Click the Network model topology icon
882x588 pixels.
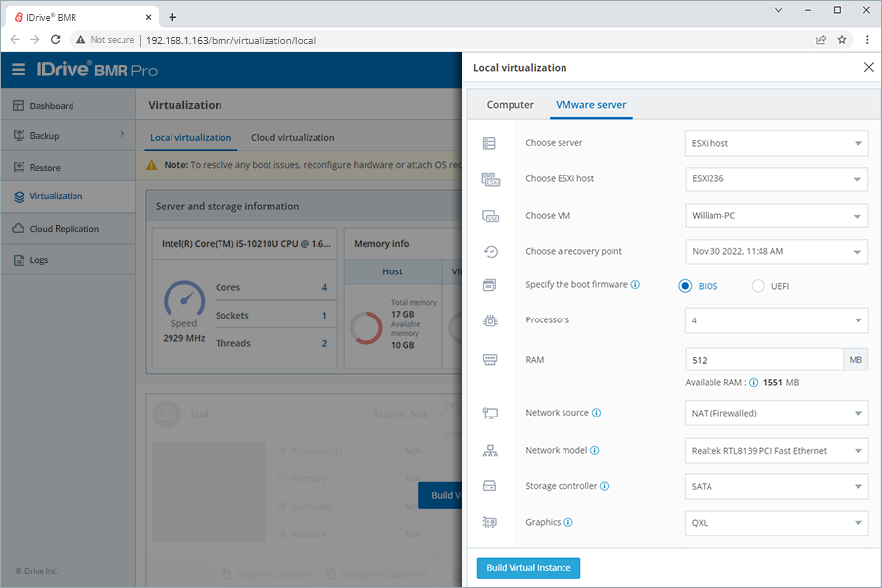(x=490, y=450)
